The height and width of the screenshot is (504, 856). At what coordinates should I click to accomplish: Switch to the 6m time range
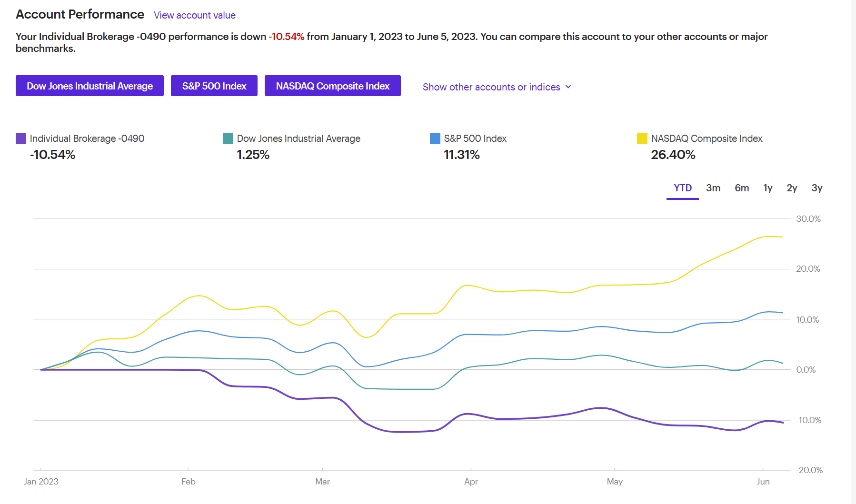click(742, 188)
